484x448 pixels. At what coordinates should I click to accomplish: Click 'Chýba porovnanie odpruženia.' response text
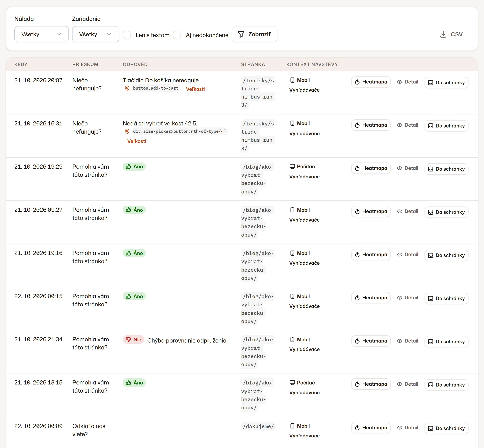[x=187, y=340]
